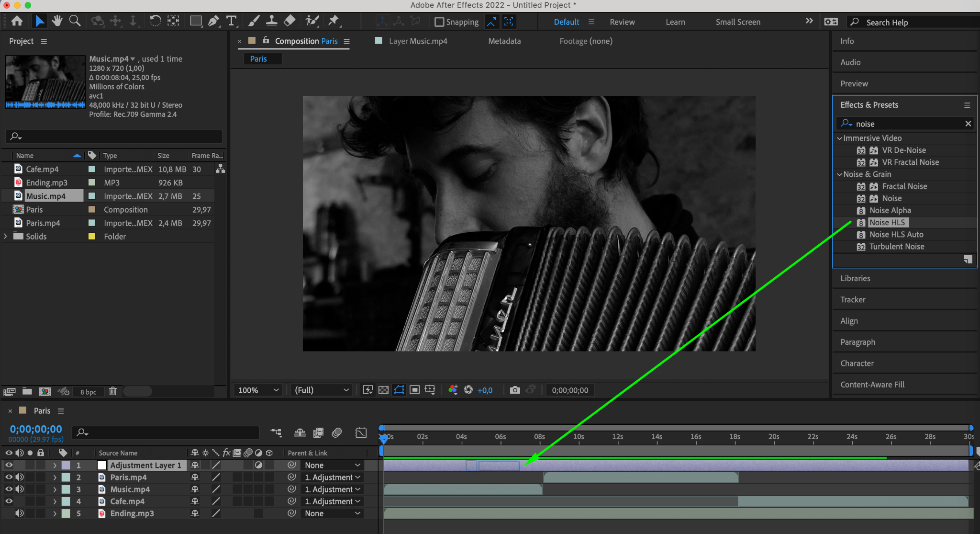Select the Pen tool in toolbar
The image size is (980, 534).
213,21
